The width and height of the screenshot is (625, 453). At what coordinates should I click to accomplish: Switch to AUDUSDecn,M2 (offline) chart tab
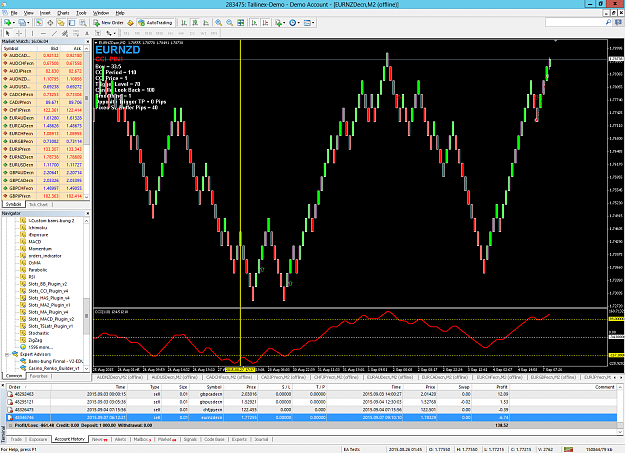(174, 377)
